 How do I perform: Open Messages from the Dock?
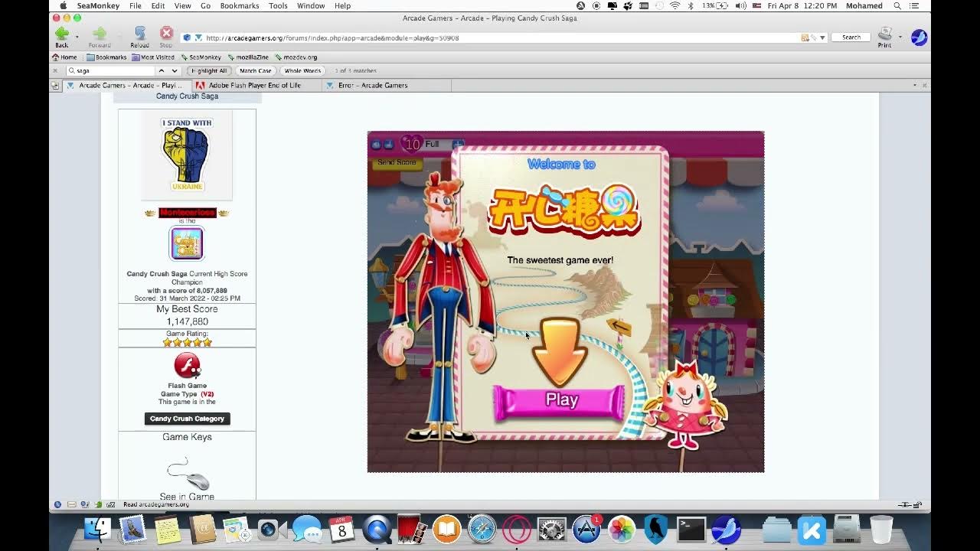tap(307, 530)
